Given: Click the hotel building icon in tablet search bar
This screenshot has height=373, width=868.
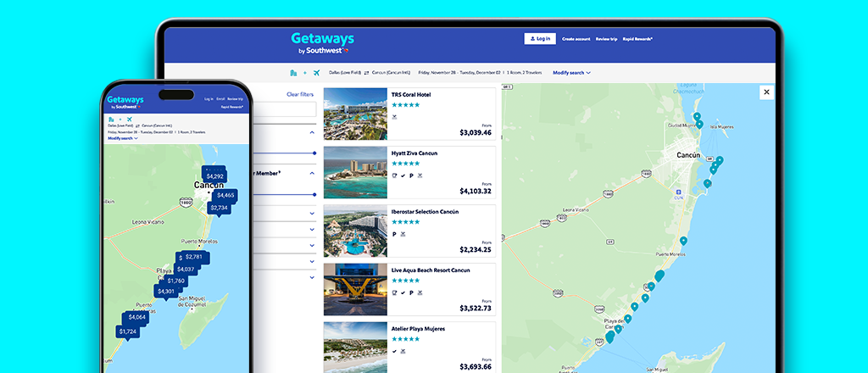Looking at the screenshot, I should click(x=293, y=73).
